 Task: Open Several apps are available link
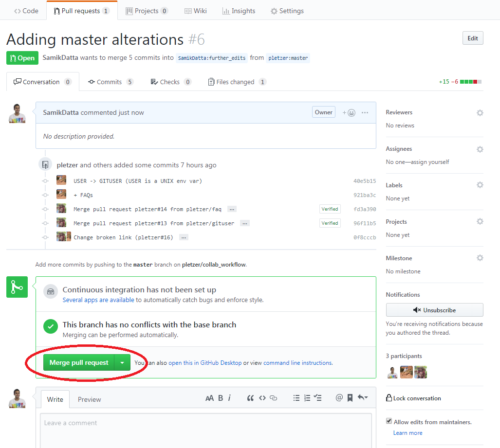click(x=98, y=300)
